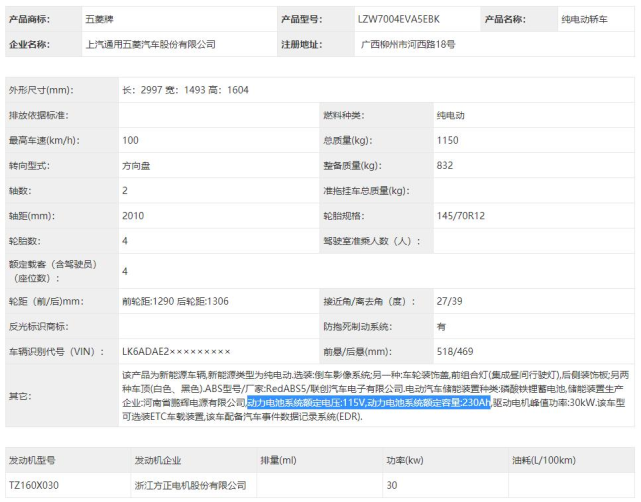641x502 pixels.
Task: Click fuel type value 纯电动
Action: [x=450, y=115]
